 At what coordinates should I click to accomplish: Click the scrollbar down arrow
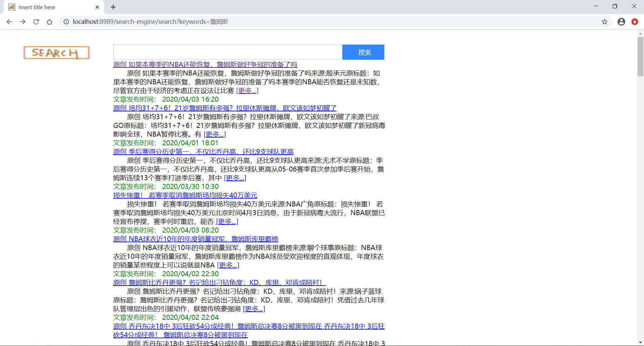click(x=640, y=342)
